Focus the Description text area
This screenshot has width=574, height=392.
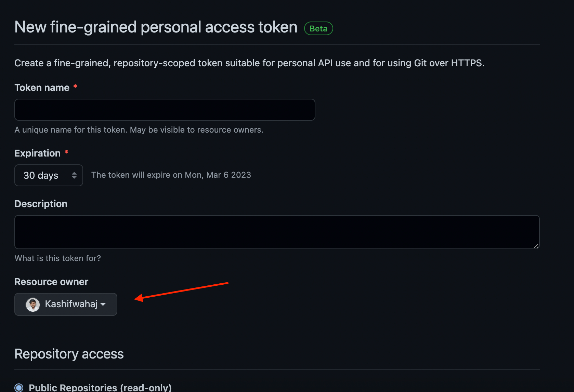pos(277,232)
